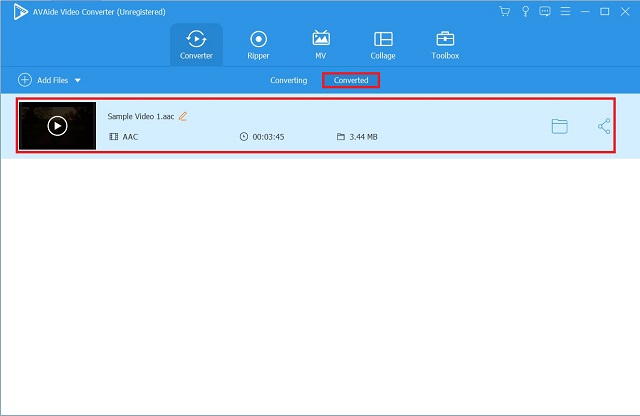Click the AAC format label

[x=130, y=137]
